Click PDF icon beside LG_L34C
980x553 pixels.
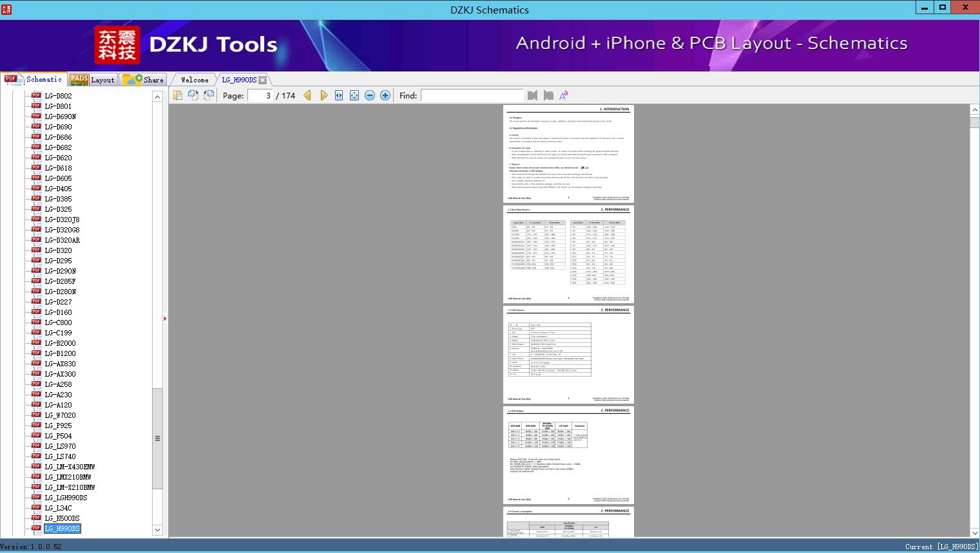point(36,507)
